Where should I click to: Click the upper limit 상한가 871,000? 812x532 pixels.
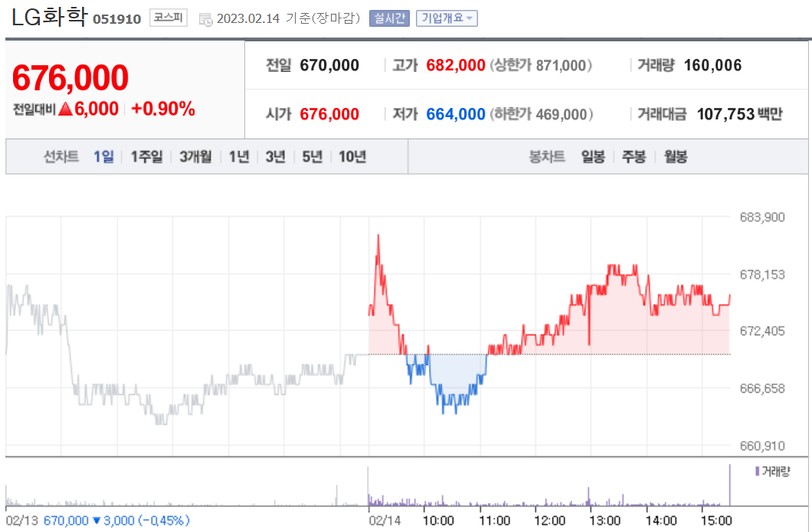point(541,65)
